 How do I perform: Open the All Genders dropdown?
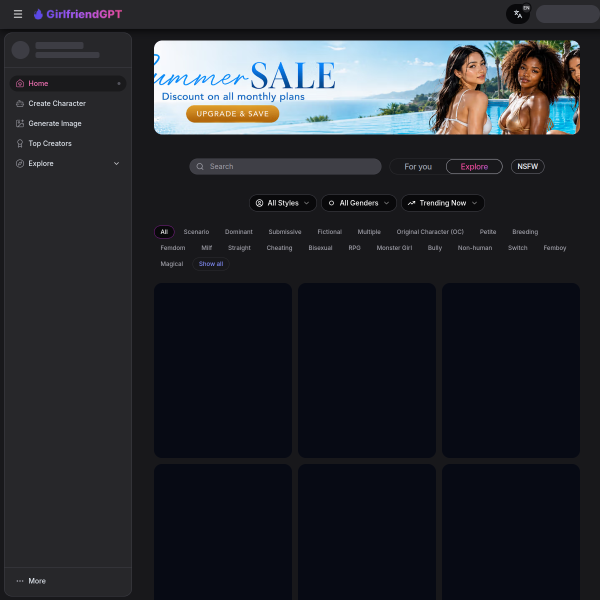click(359, 203)
